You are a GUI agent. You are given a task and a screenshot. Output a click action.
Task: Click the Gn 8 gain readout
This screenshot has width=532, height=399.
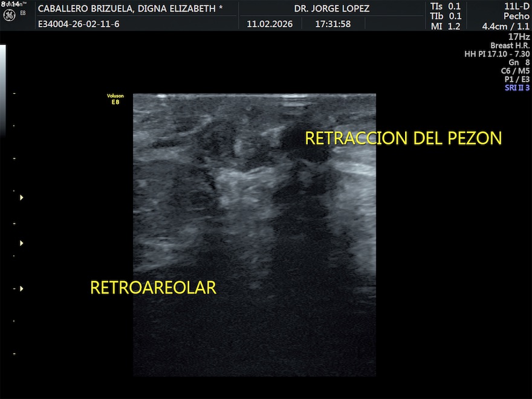[x=519, y=62]
